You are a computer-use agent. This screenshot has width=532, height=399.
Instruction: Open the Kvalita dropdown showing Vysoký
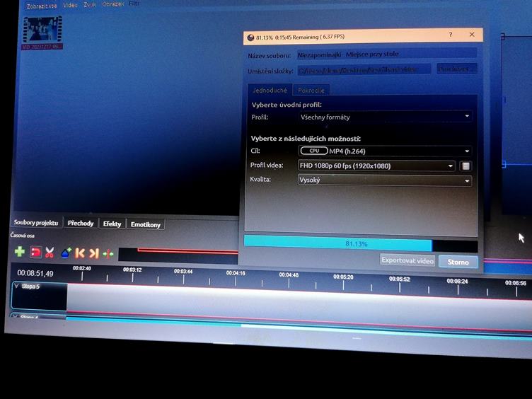tap(385, 180)
